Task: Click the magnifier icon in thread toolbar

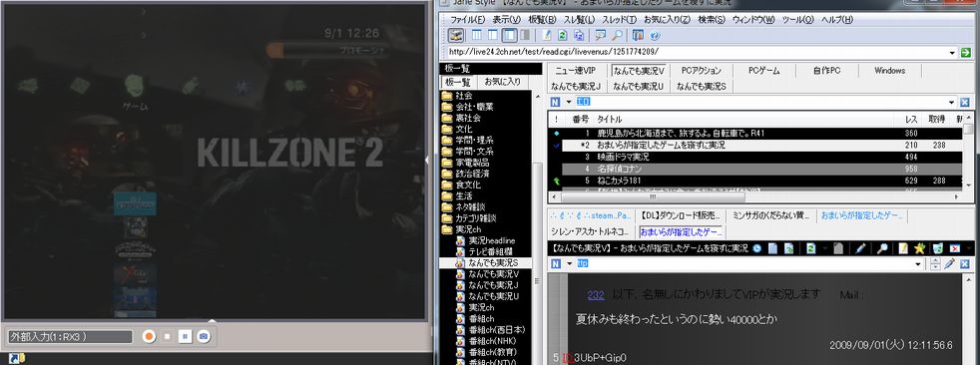Action: click(882, 248)
